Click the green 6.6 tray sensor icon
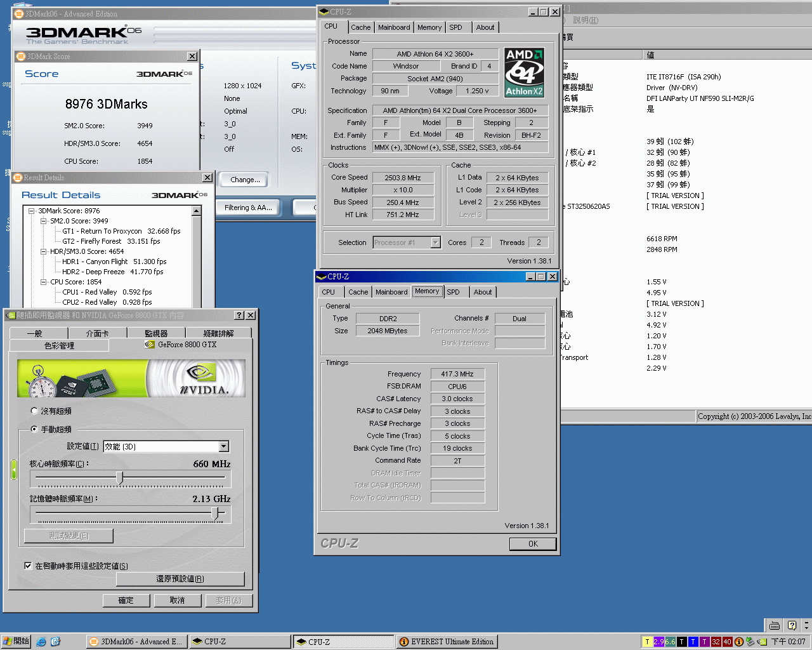The image size is (812, 650). 670,642
